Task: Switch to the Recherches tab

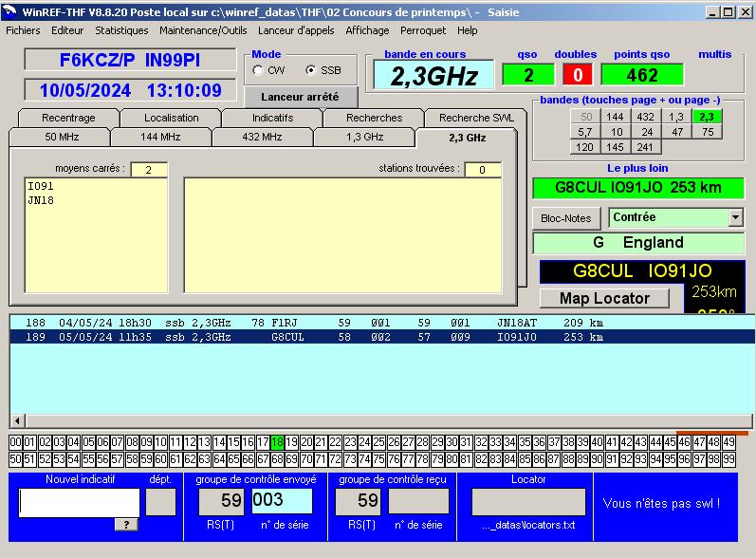Action: pyautogui.click(x=374, y=118)
